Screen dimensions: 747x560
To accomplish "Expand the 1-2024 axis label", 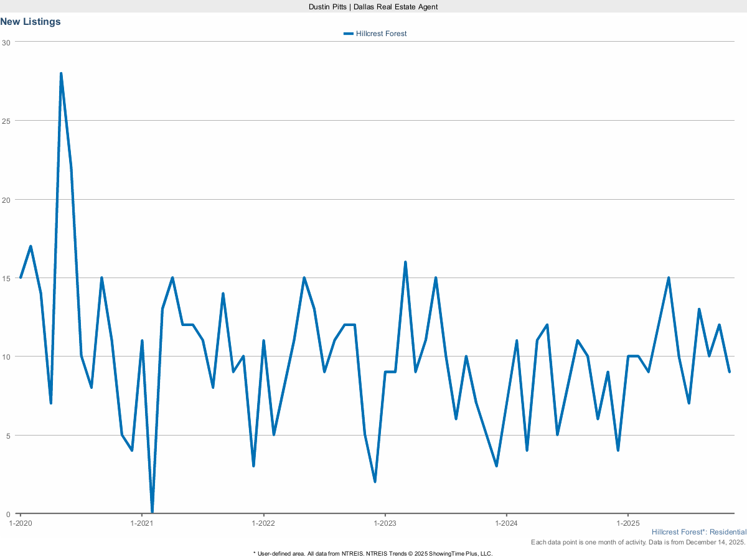I will tap(505, 523).
